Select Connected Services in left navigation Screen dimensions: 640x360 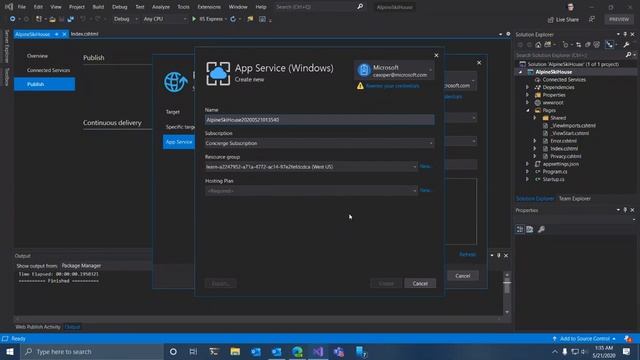pyautogui.click(x=48, y=70)
